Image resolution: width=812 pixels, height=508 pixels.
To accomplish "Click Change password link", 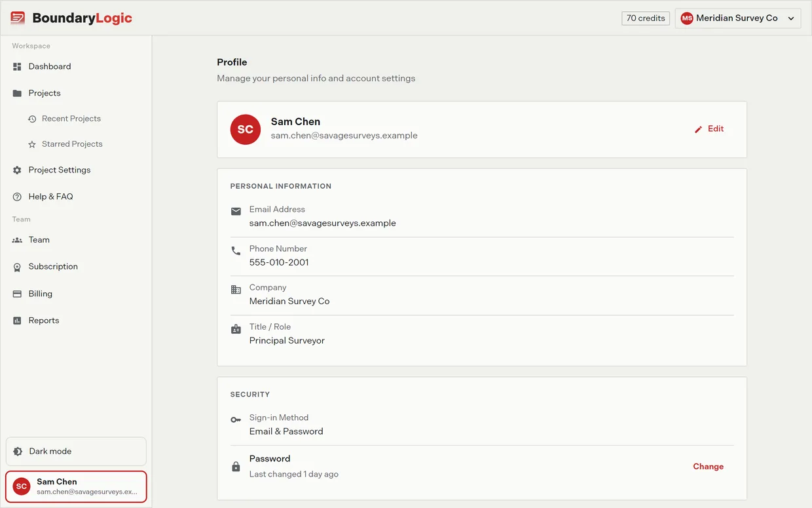I will pos(709,467).
